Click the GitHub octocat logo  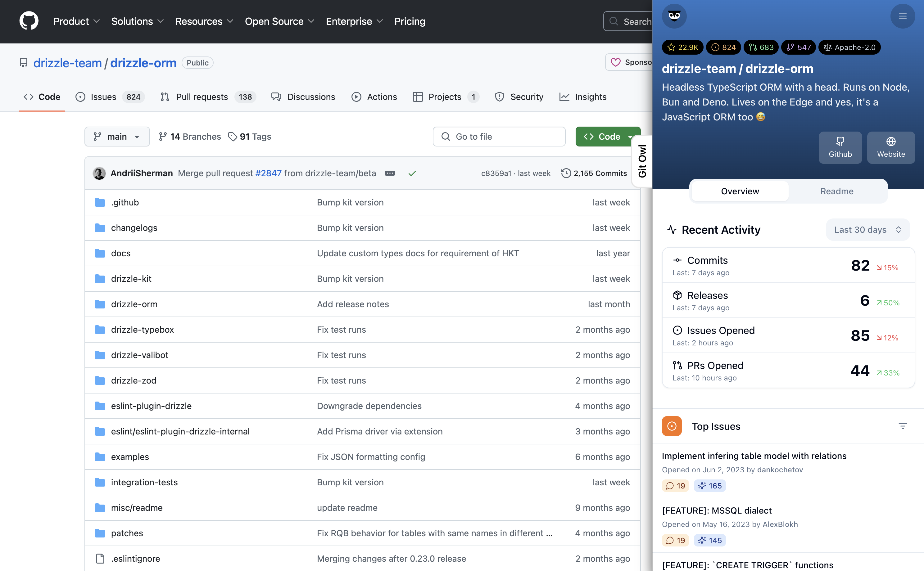pyautogui.click(x=29, y=21)
